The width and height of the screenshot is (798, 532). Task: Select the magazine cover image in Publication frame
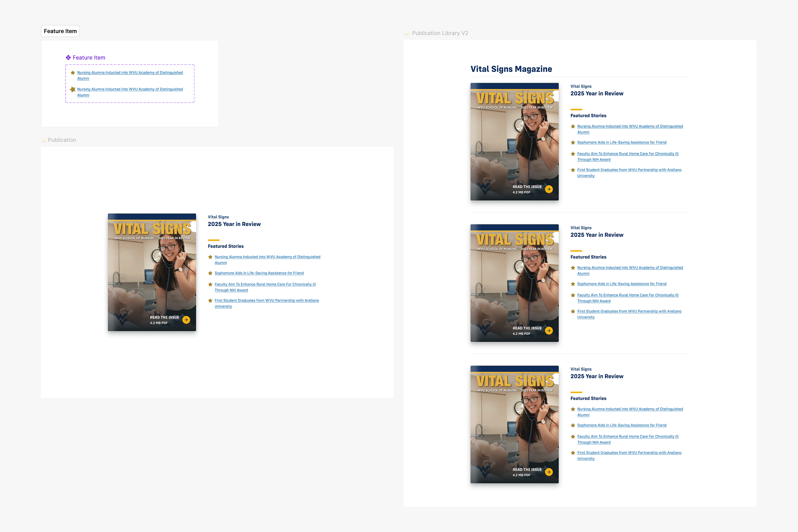coord(152,272)
